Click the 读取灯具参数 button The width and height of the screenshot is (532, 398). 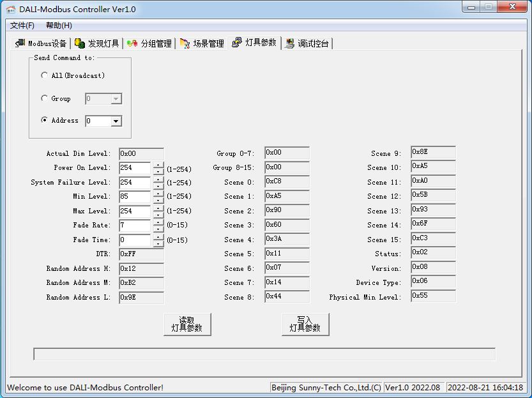pyautogui.click(x=187, y=325)
